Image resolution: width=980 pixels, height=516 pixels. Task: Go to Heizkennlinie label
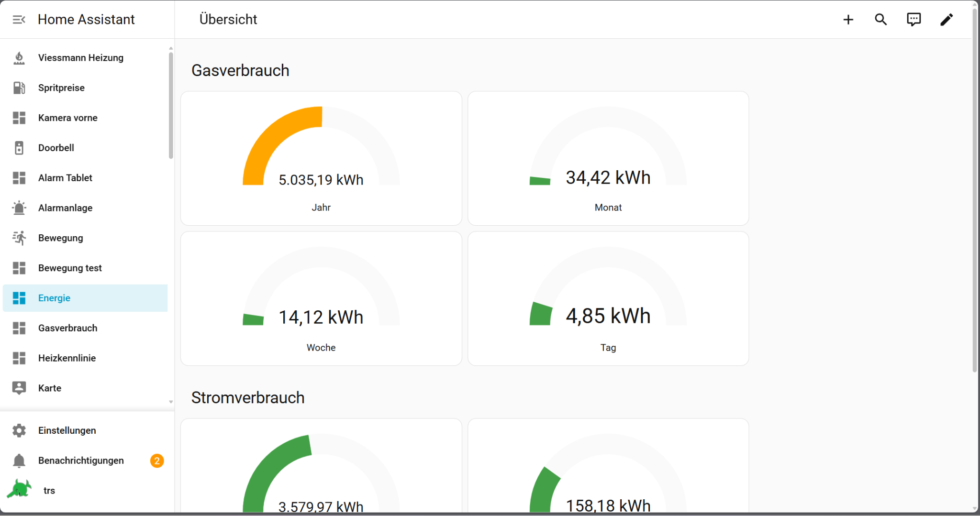point(67,358)
